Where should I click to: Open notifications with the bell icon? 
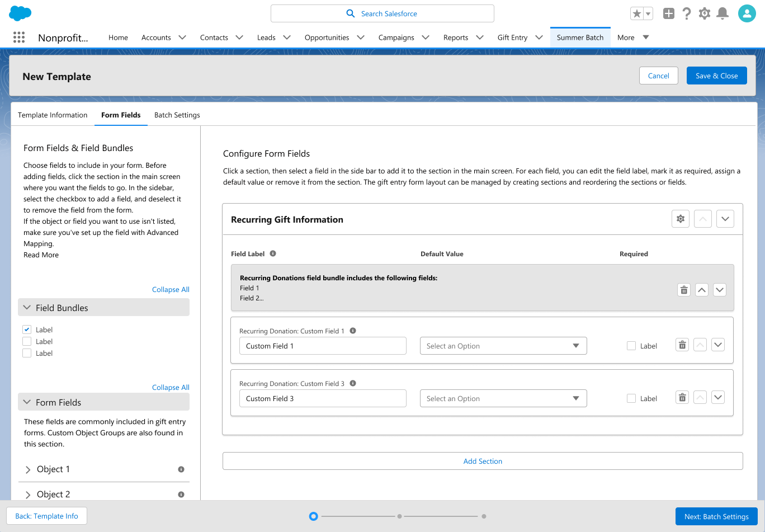pyautogui.click(x=722, y=13)
